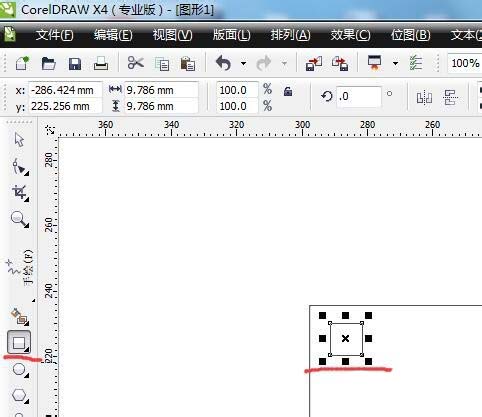Expand the Rectangle tool flyout triangle
This screenshot has width=482, height=417.
pos(27,349)
